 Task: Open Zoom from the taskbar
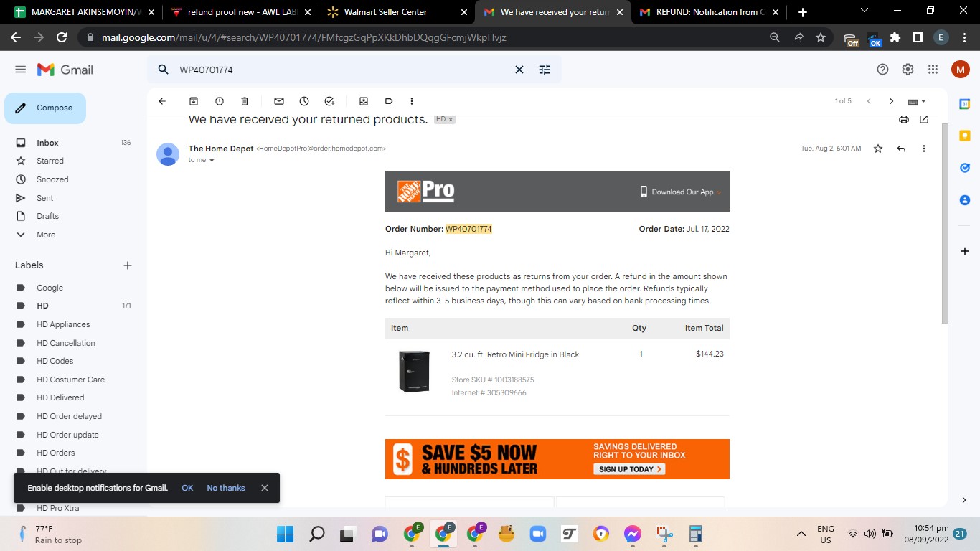537,534
